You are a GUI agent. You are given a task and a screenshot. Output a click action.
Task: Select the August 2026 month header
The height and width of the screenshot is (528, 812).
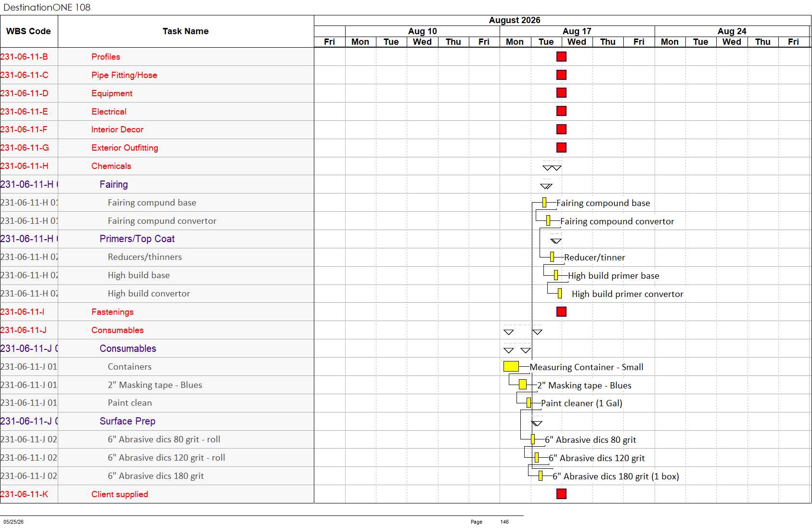point(515,20)
